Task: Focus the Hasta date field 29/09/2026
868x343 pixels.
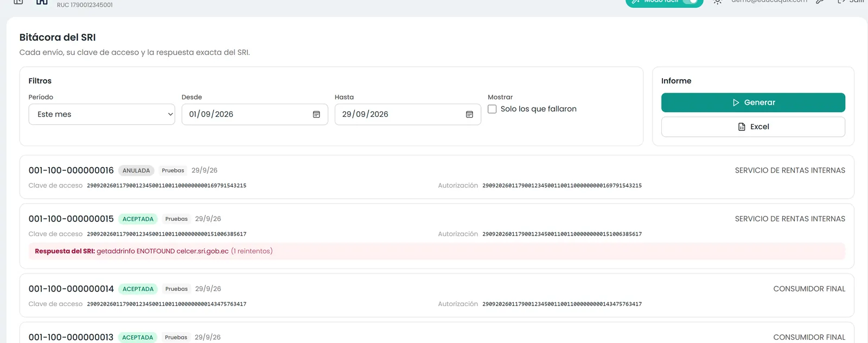Action: pyautogui.click(x=408, y=115)
